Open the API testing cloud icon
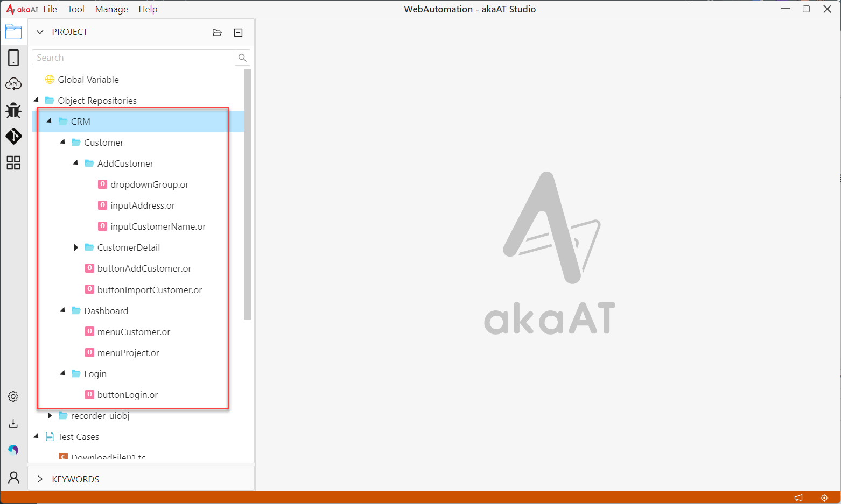Image resolution: width=841 pixels, height=504 pixels. click(x=13, y=84)
